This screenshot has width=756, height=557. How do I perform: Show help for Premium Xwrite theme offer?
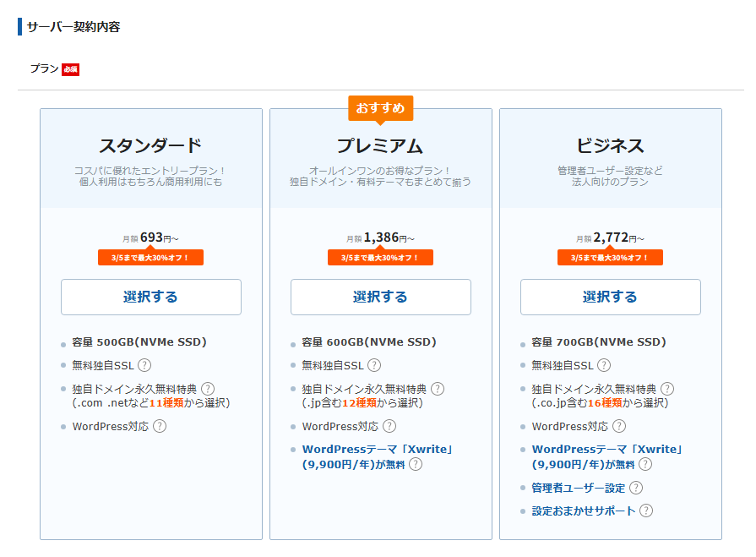[x=416, y=464]
